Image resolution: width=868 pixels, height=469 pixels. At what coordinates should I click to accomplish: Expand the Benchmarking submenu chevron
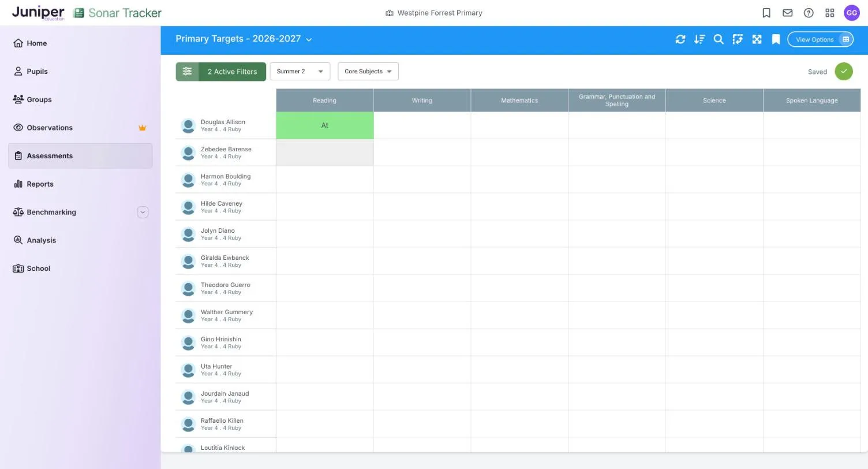[x=143, y=212]
